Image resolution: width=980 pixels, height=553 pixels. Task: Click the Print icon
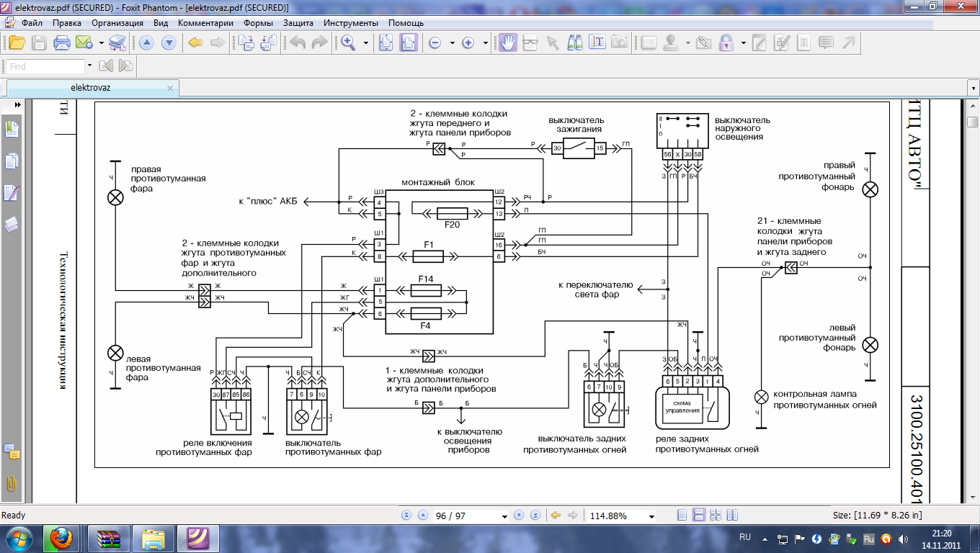(62, 42)
